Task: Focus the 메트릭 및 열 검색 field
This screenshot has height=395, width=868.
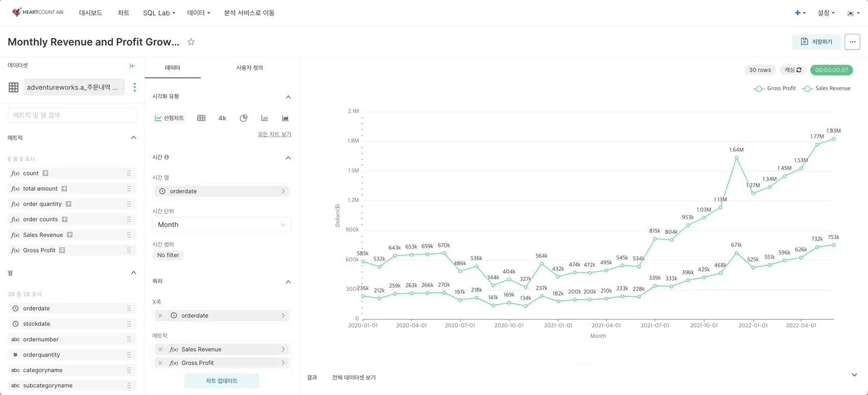Action: 72,115
